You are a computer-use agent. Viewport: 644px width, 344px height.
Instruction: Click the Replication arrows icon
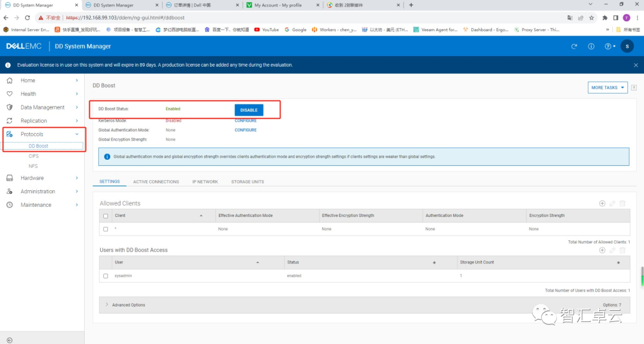[x=10, y=120]
